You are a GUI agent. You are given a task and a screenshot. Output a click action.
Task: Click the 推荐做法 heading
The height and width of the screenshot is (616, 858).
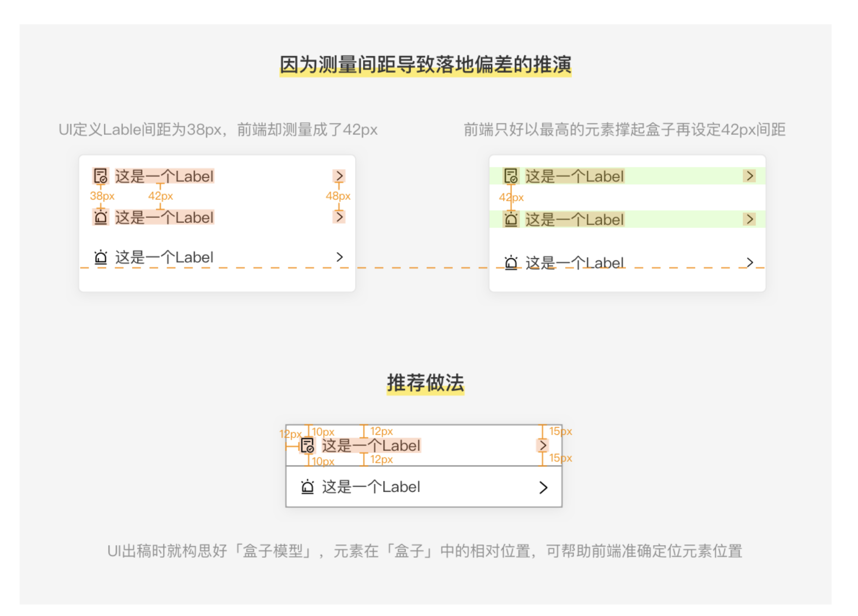(425, 383)
